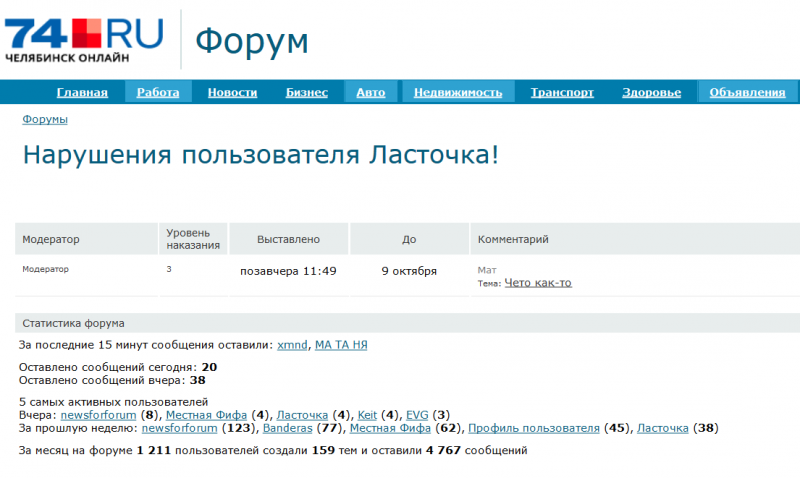Click the МА ТА НЯ user link

341,345
